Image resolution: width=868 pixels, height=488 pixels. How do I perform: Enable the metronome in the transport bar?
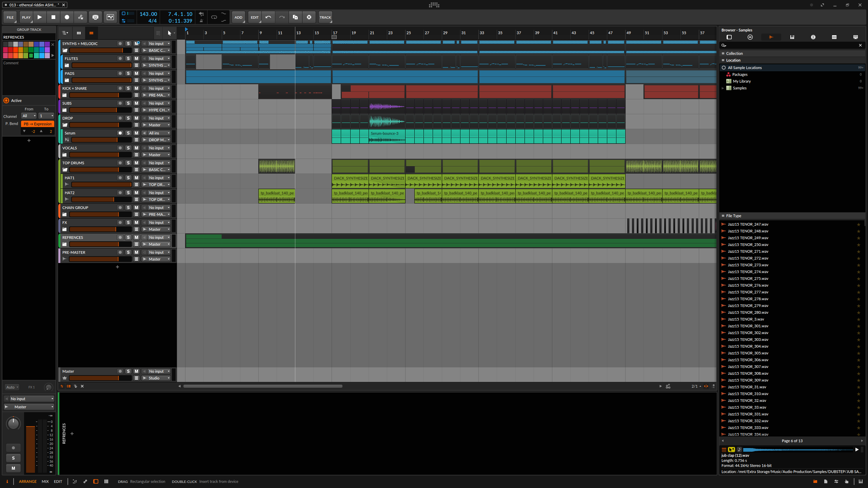click(x=201, y=21)
